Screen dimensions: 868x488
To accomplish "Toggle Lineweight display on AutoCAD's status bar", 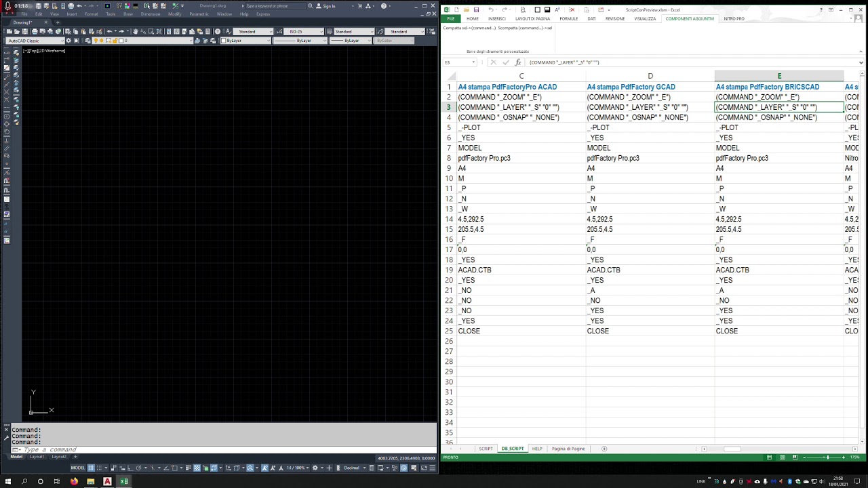I will 188,468.
